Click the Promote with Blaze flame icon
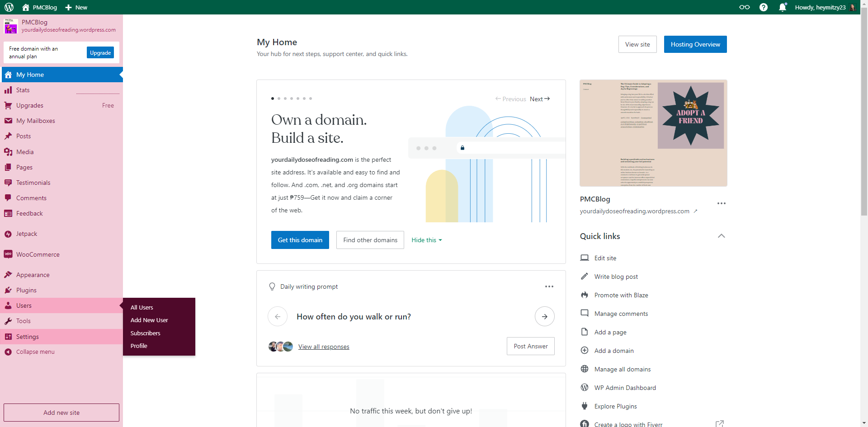 (585, 295)
